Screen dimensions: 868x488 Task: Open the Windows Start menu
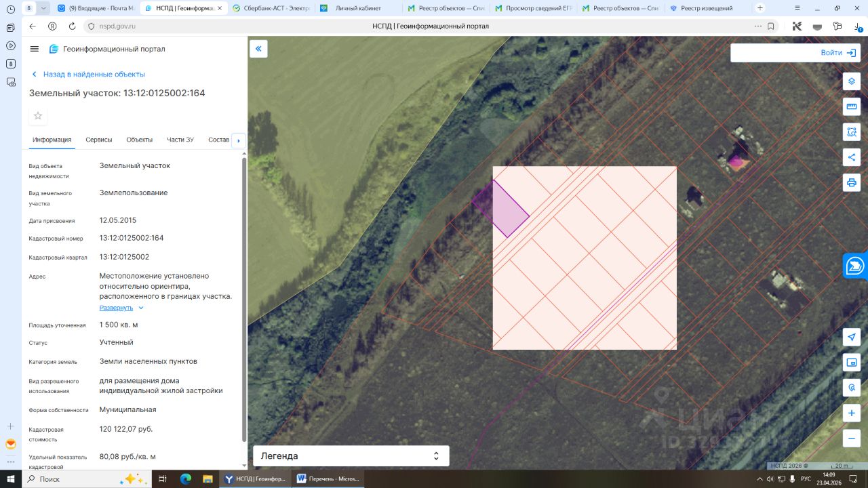pyautogui.click(x=10, y=479)
